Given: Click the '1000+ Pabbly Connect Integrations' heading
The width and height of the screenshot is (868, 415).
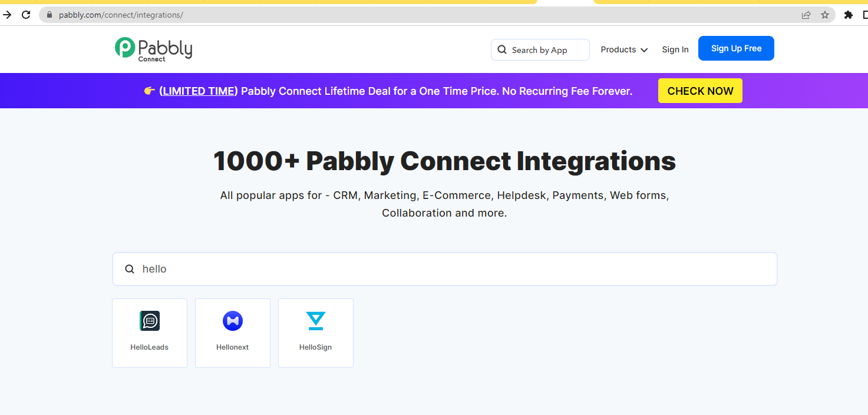Looking at the screenshot, I should [444, 161].
